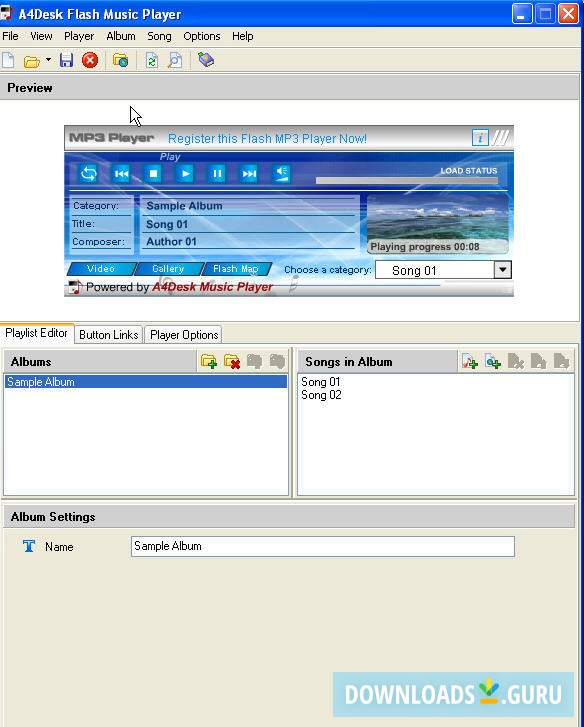Click the LOAD STATUS progress bar

click(407, 180)
